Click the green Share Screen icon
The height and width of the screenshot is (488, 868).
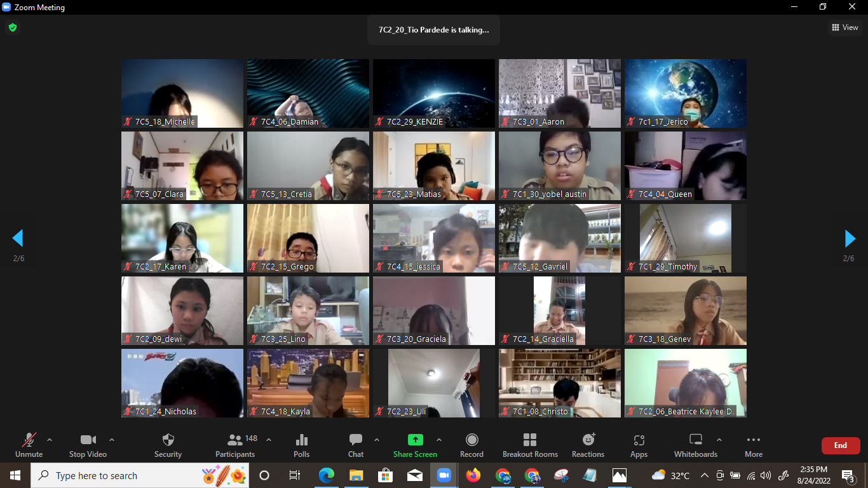[x=415, y=440]
